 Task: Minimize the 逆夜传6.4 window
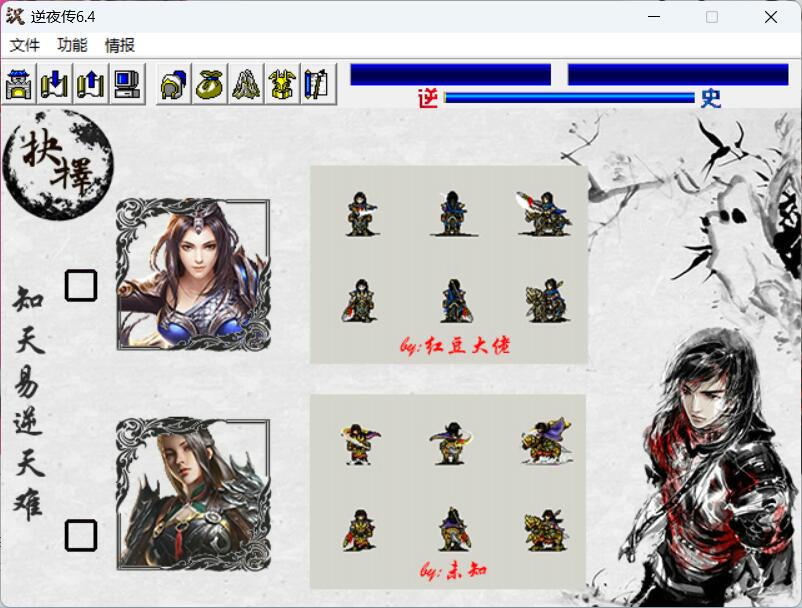point(654,17)
